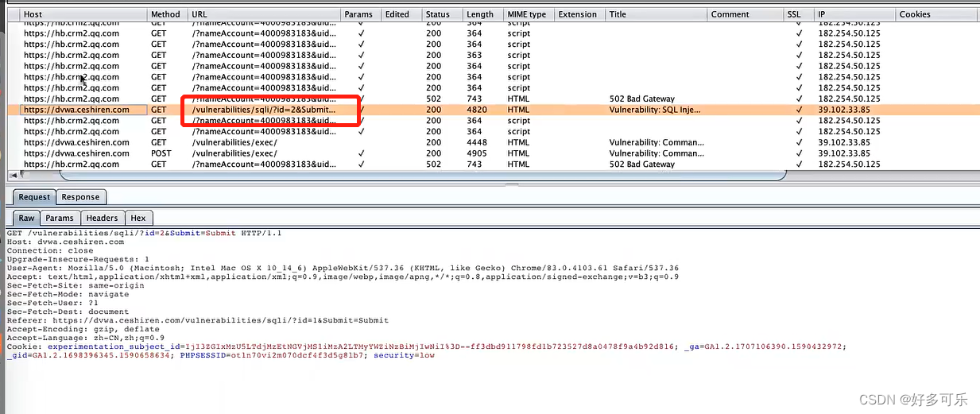Click the SSL checkmark in the SQL Injection row
This screenshot has width=980, height=414.
799,110
